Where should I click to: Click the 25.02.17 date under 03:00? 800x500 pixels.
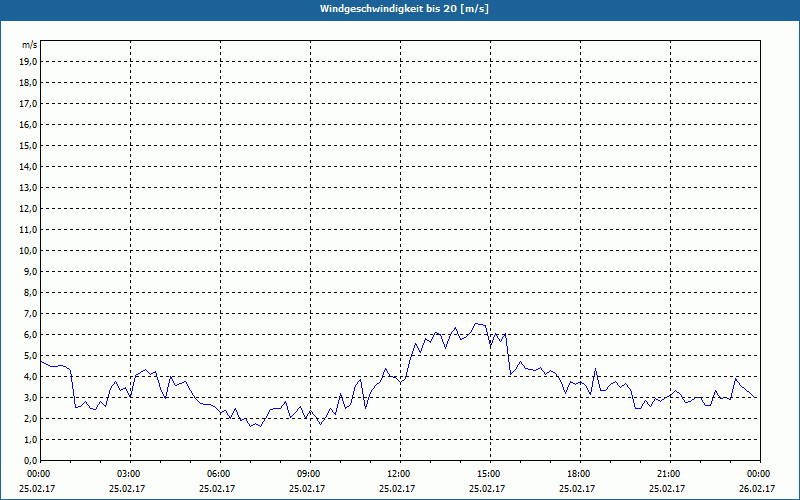[127, 488]
